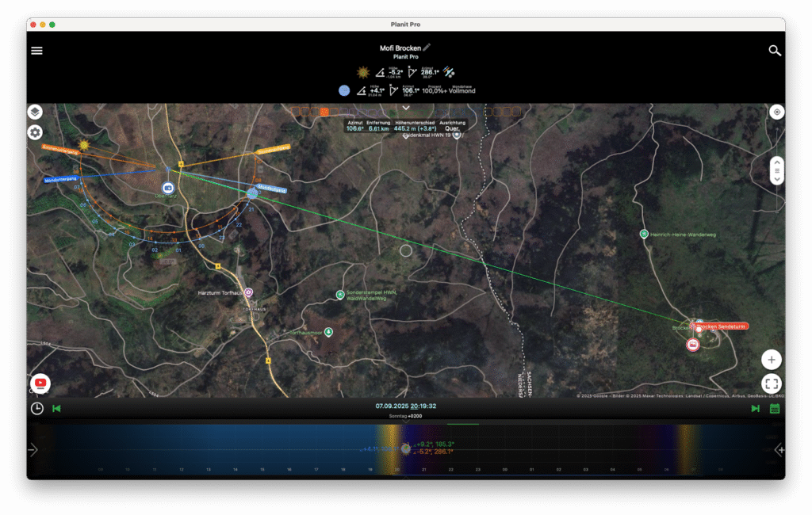The height and width of the screenshot is (515, 812).
Task: Click the yellow sunrise label on map
Action: click(x=273, y=149)
